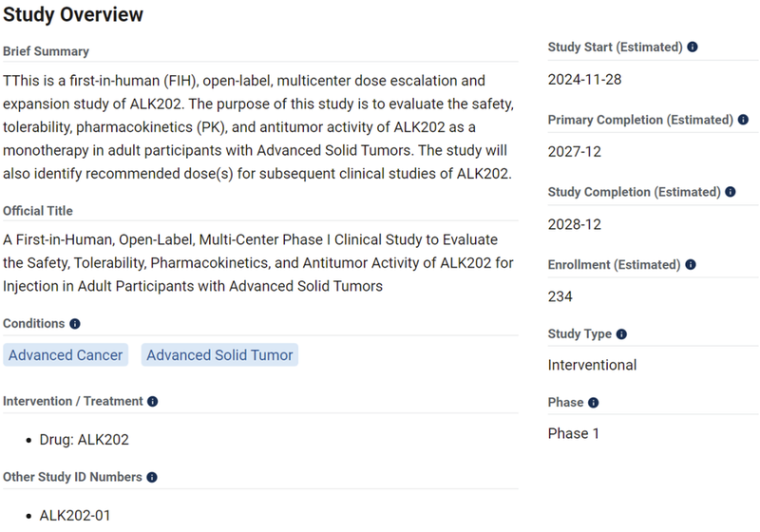Screen dimensions: 760x532
Task: Click the info icon beside Conditions
Action: coord(75,324)
